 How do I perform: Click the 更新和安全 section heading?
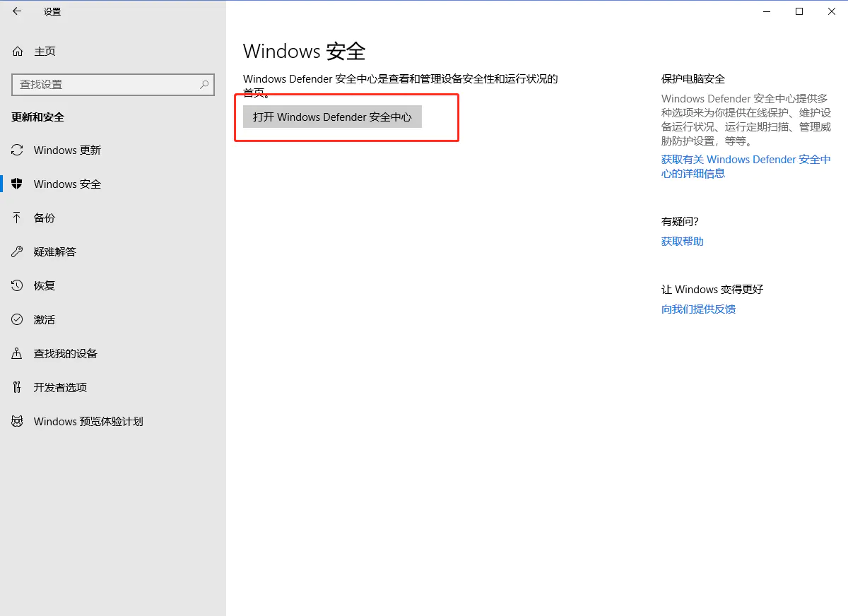[38, 117]
